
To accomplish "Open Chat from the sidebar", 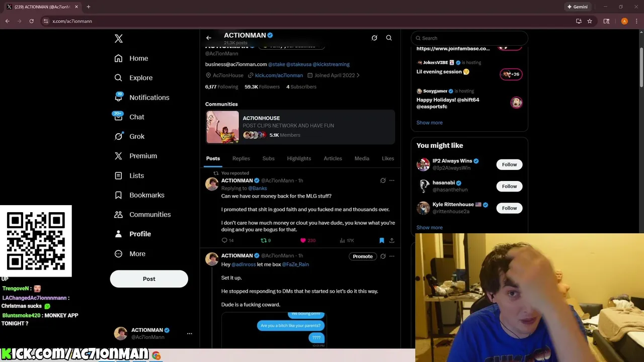I will [129, 117].
